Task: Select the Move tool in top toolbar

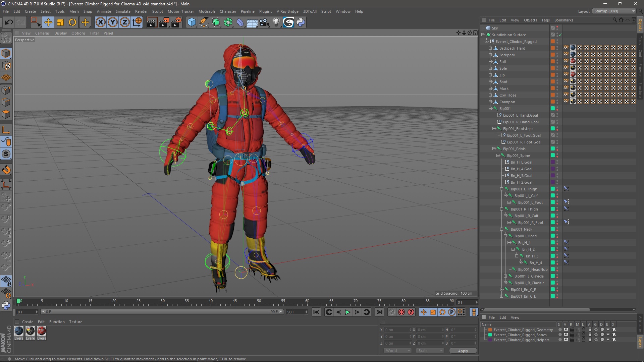Action: (48, 22)
